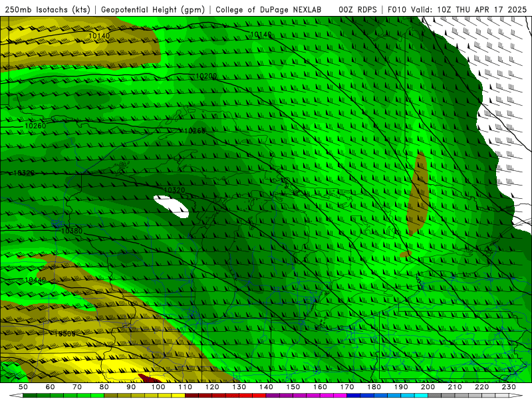Click the 50 value on the color scale

(x=23, y=387)
